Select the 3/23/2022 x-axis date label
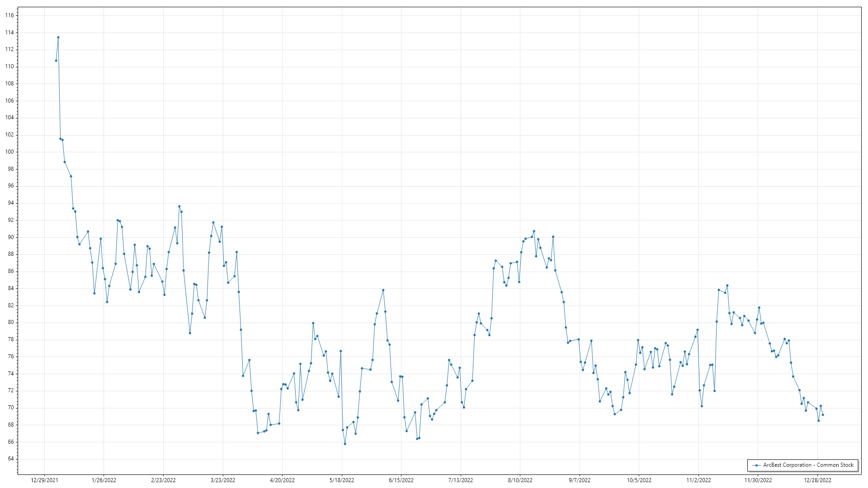Screen dimensions: 868x488 pyautogui.click(x=223, y=480)
